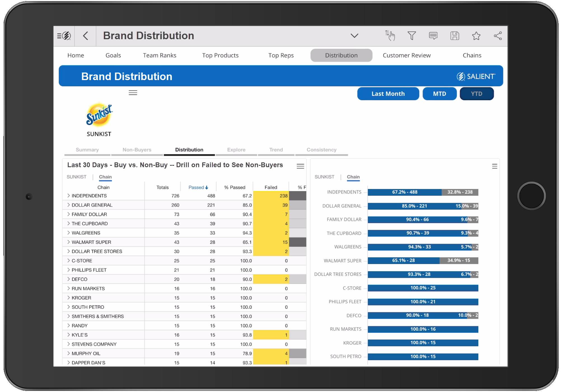
Task: Select the Last Month timeframe
Action: (x=388, y=94)
